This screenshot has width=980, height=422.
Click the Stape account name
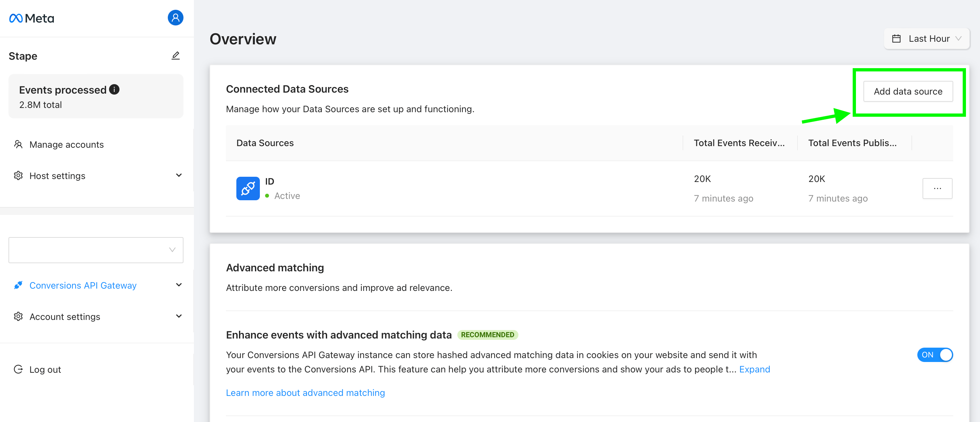23,56
